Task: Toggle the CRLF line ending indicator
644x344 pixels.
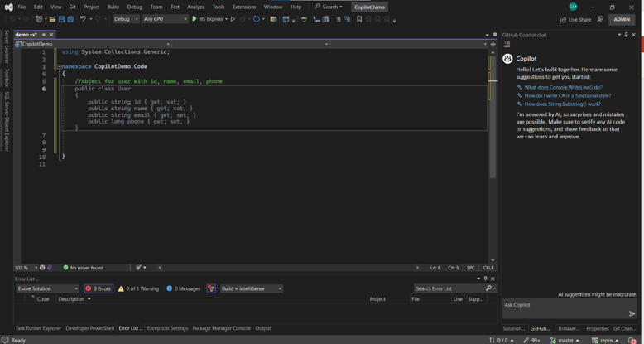Action: coord(488,268)
